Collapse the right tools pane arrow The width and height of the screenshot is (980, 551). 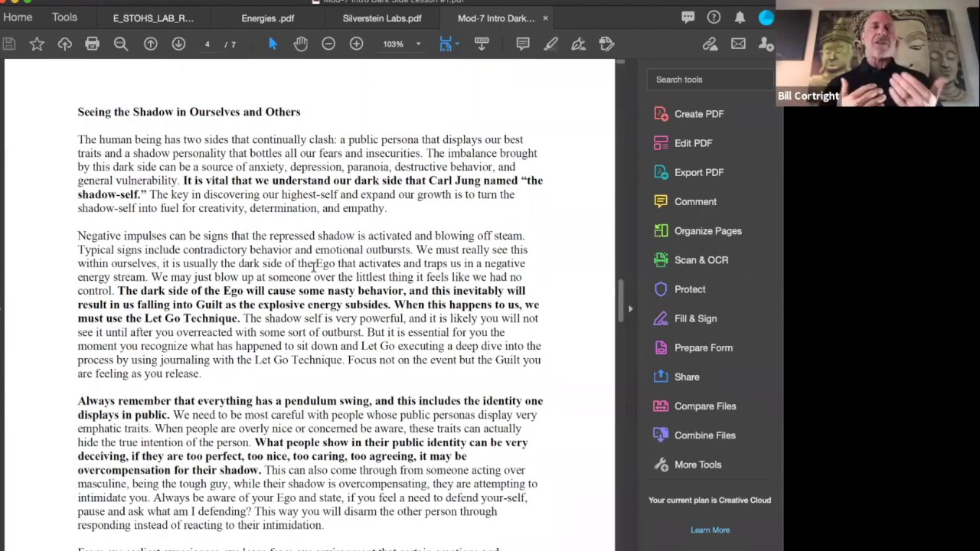pos(630,309)
